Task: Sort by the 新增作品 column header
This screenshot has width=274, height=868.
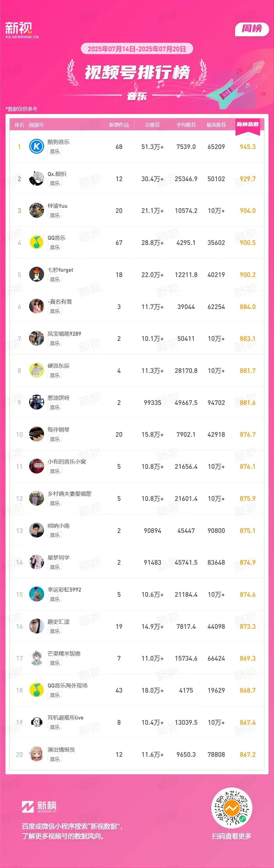Action: (119, 125)
